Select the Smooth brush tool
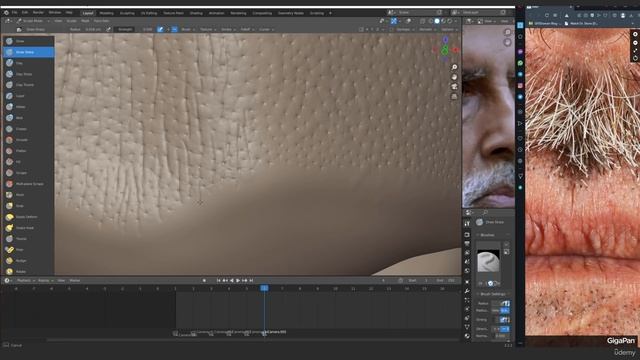Viewport: 640px width, 360px height. tap(28, 140)
